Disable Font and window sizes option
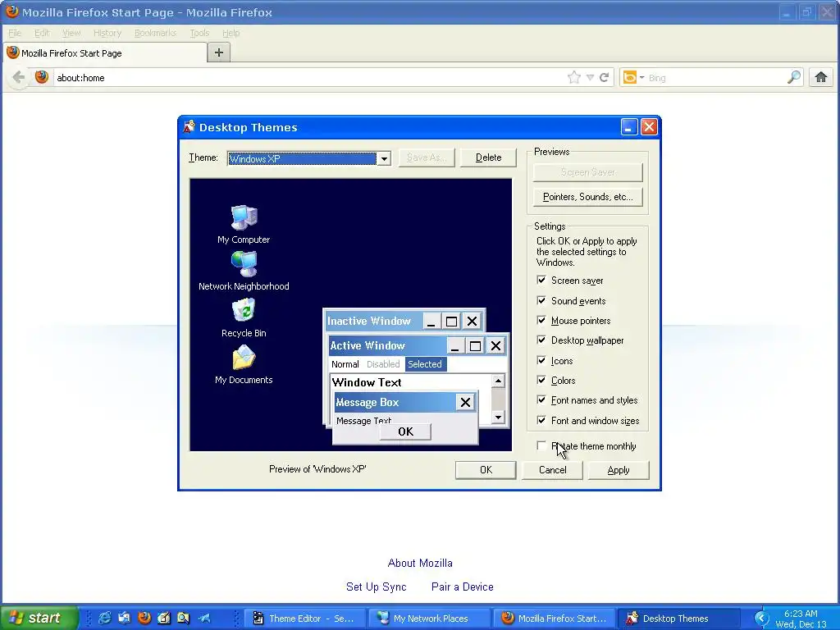The width and height of the screenshot is (840, 630). coord(541,421)
